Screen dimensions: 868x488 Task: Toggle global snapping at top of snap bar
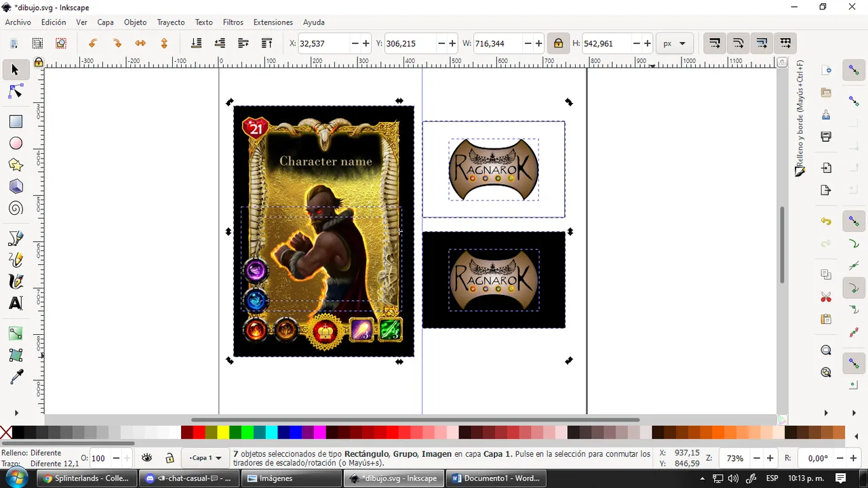[x=854, y=70]
